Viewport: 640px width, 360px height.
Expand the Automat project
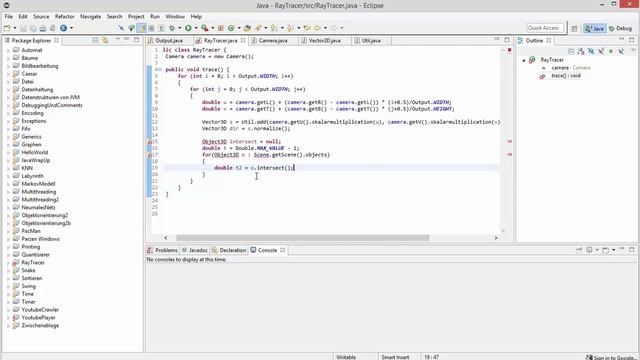[9, 50]
